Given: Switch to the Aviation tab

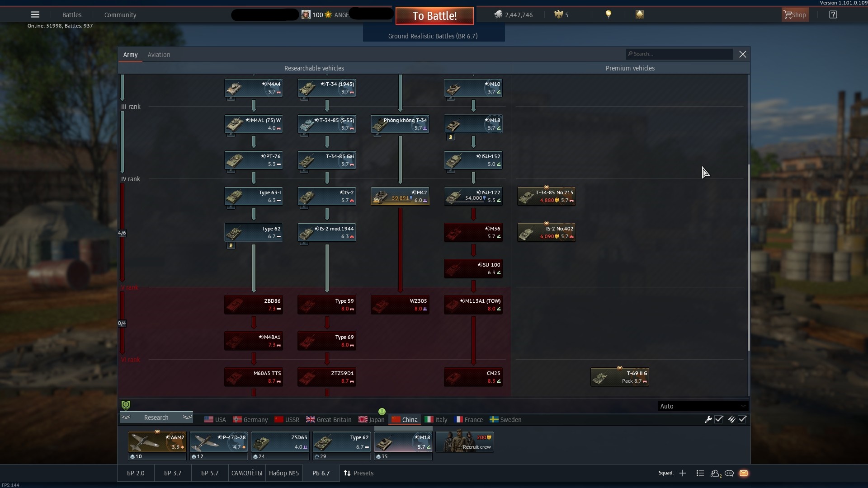Looking at the screenshot, I should (x=159, y=55).
